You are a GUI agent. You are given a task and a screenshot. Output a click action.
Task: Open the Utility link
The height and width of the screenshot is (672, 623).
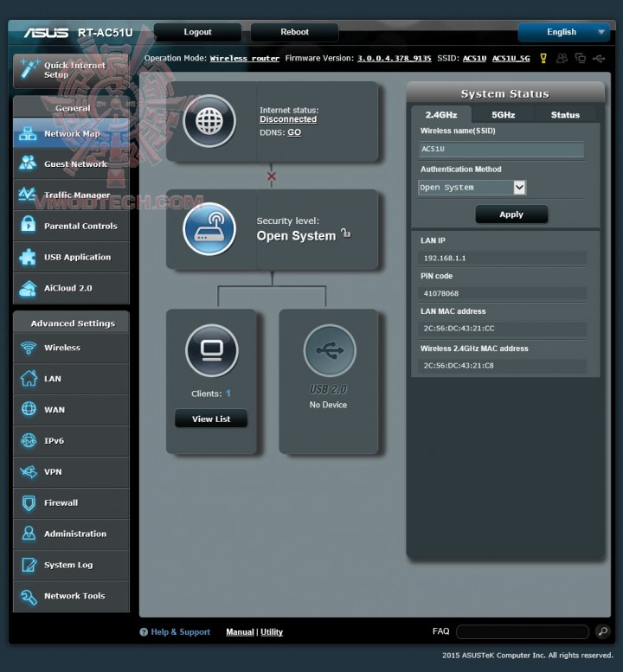pyautogui.click(x=272, y=631)
